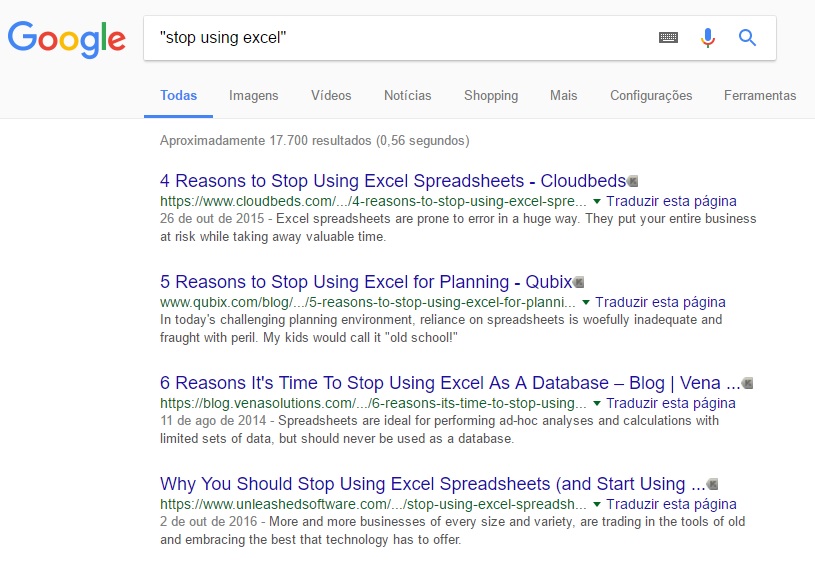Click the small icon after Qubix title

[x=578, y=282]
